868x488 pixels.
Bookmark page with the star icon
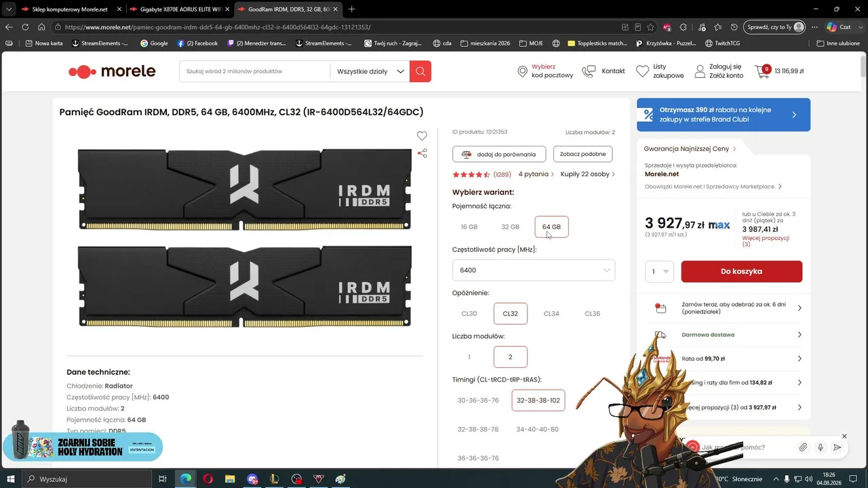pos(650,27)
